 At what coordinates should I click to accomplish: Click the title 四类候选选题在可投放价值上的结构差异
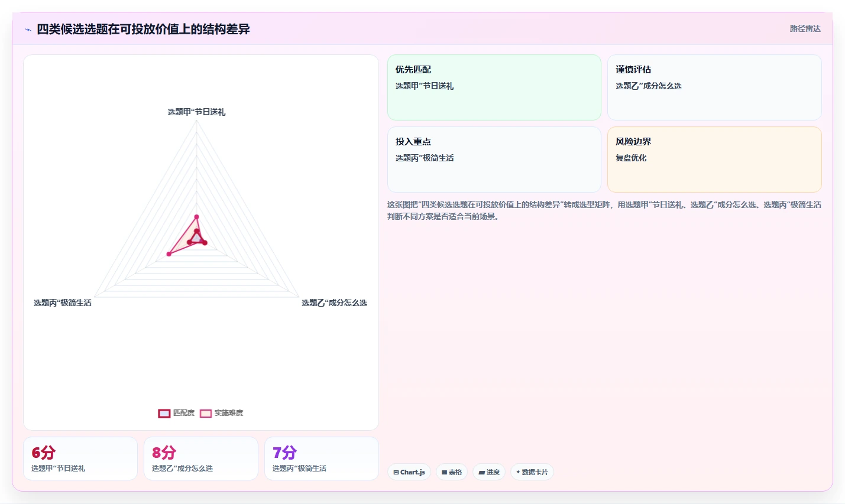point(143,29)
